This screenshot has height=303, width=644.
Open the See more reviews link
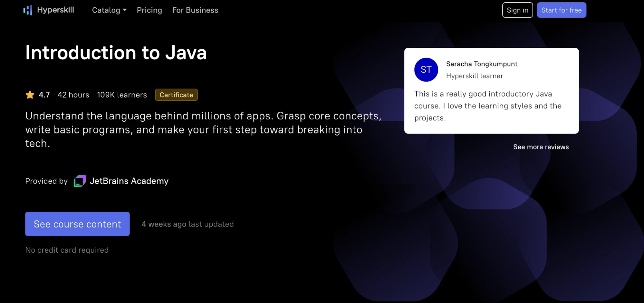(x=541, y=147)
